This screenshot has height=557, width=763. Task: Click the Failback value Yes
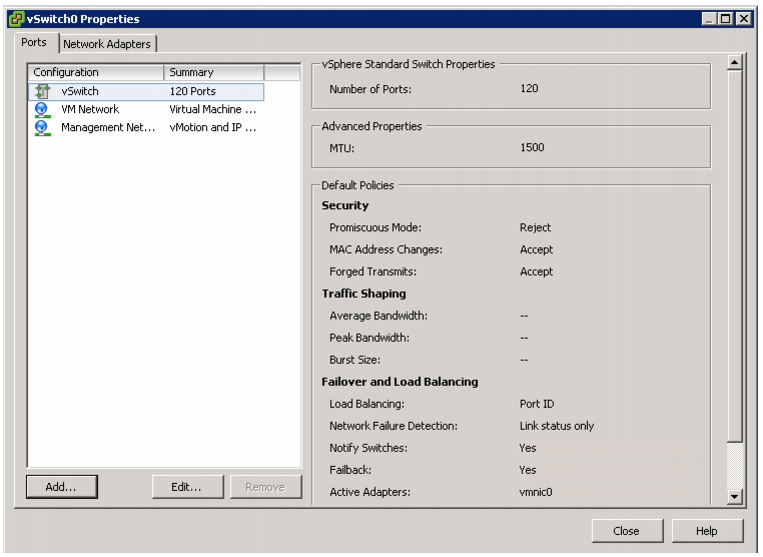[527, 470]
